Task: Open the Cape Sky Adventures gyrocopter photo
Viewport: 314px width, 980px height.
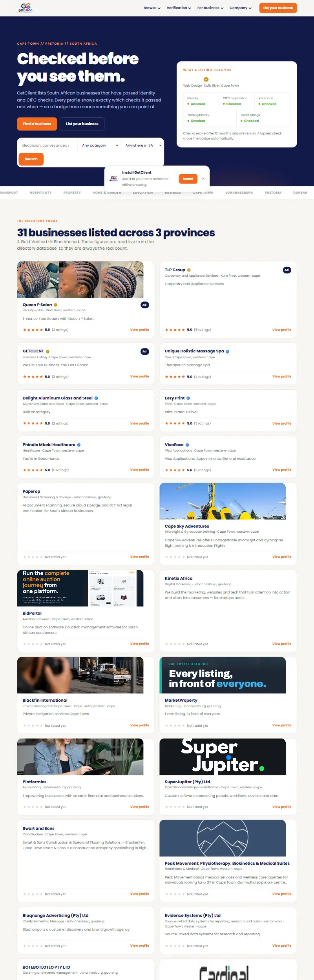Action: [x=223, y=501]
